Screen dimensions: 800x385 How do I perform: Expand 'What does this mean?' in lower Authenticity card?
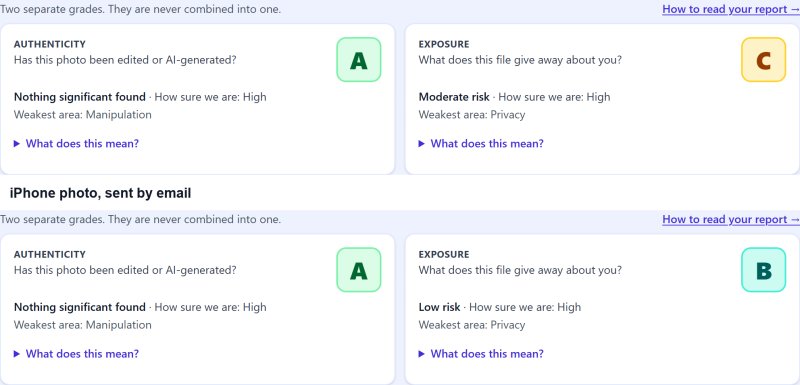[x=76, y=353]
